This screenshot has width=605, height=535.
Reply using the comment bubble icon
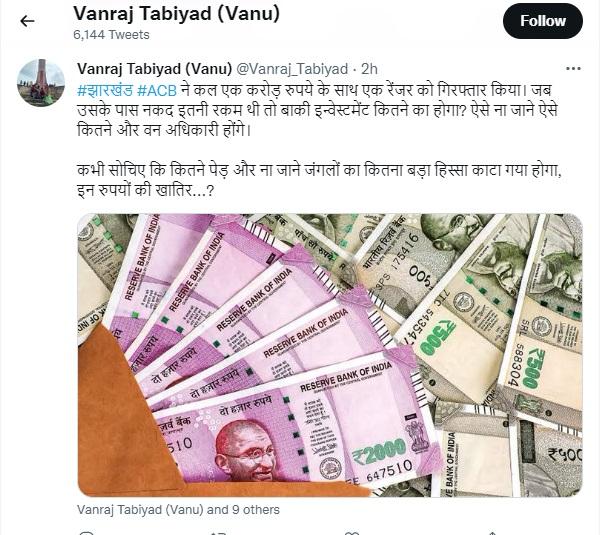point(87,533)
